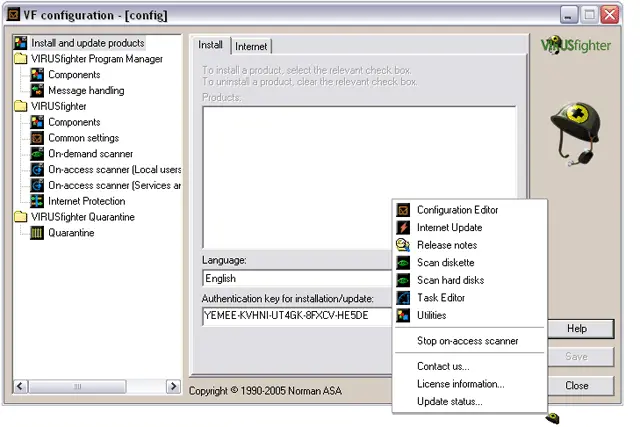Viewport: 640px width, 427px height.
Task: Click the authentication key input field
Action: click(x=297, y=315)
